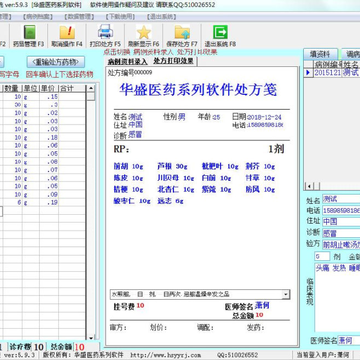The width and height of the screenshot is (360, 360).
Task: Click the 处方编号000009 label
Action: point(130,73)
